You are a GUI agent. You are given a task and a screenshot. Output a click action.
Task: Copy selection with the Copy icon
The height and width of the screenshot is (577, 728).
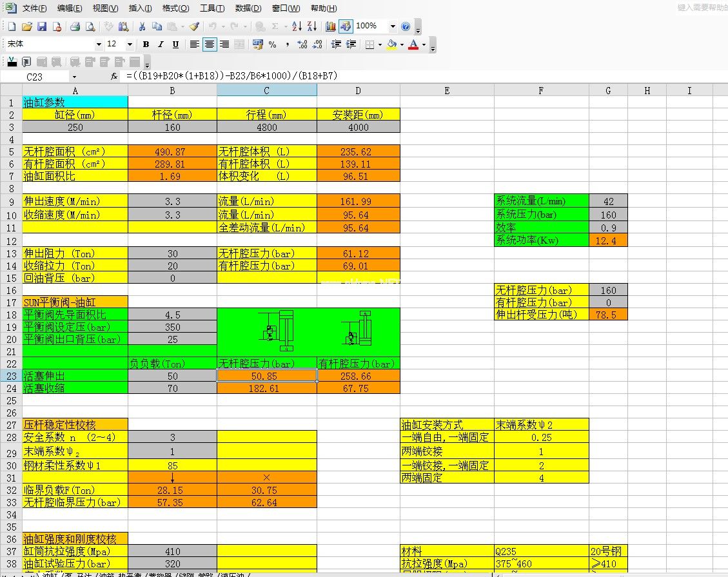coord(157,26)
